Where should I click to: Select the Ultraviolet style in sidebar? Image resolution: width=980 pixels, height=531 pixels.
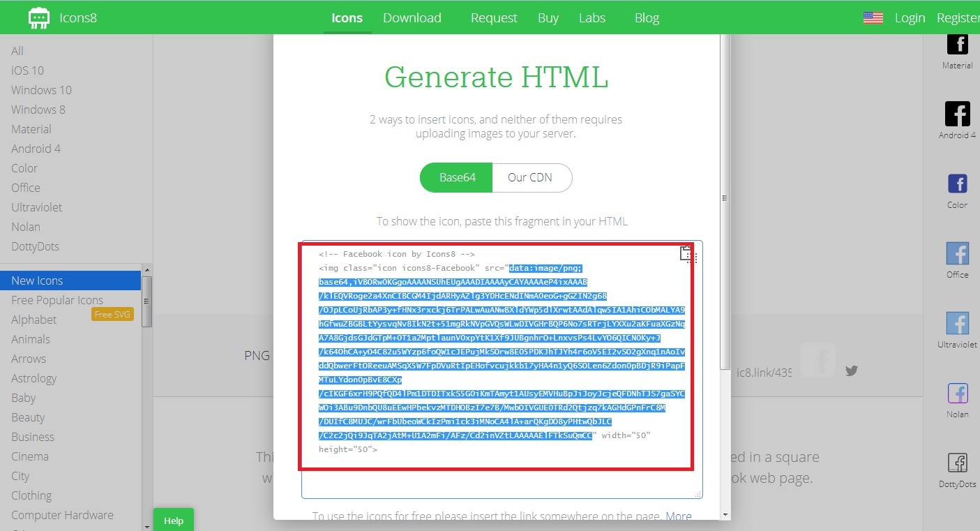(x=36, y=207)
